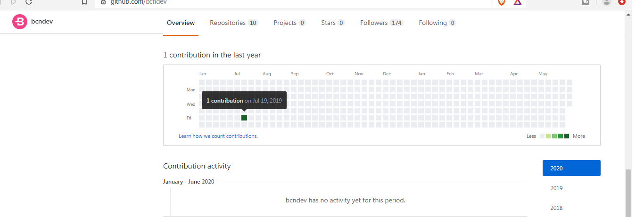The height and width of the screenshot is (217, 644).
Task: Click the darkest green legend swatch
Action: click(567, 136)
